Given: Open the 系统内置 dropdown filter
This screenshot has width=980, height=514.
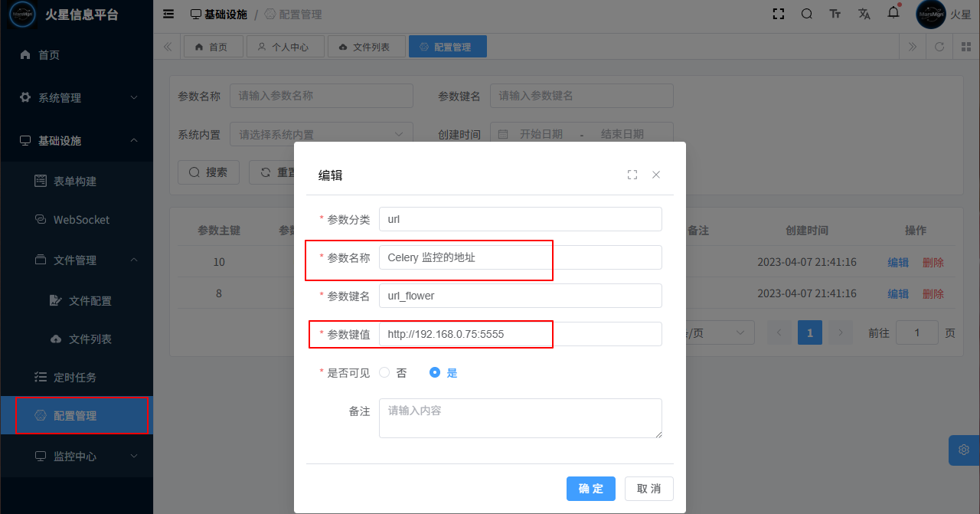Looking at the screenshot, I should click(x=322, y=135).
